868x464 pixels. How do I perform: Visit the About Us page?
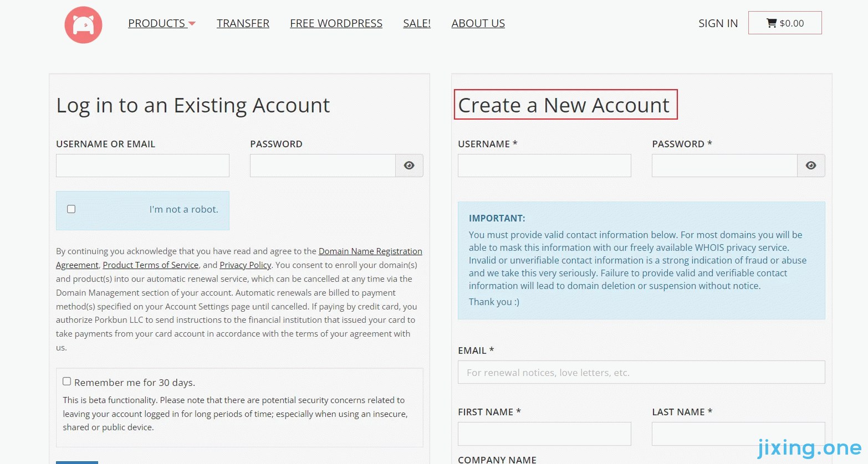(x=478, y=23)
